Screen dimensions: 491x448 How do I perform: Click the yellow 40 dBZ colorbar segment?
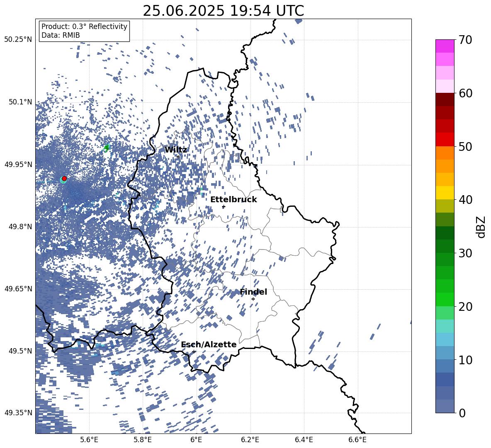coord(445,193)
